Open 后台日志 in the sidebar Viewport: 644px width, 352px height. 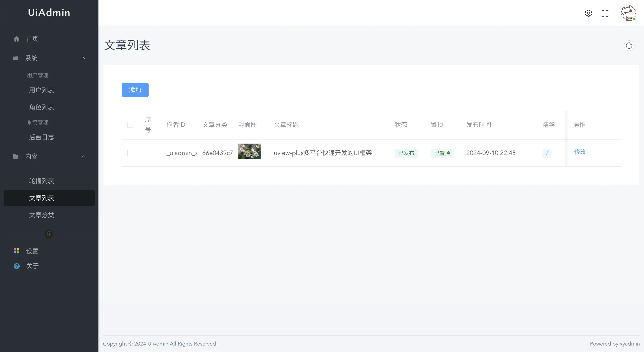(41, 137)
